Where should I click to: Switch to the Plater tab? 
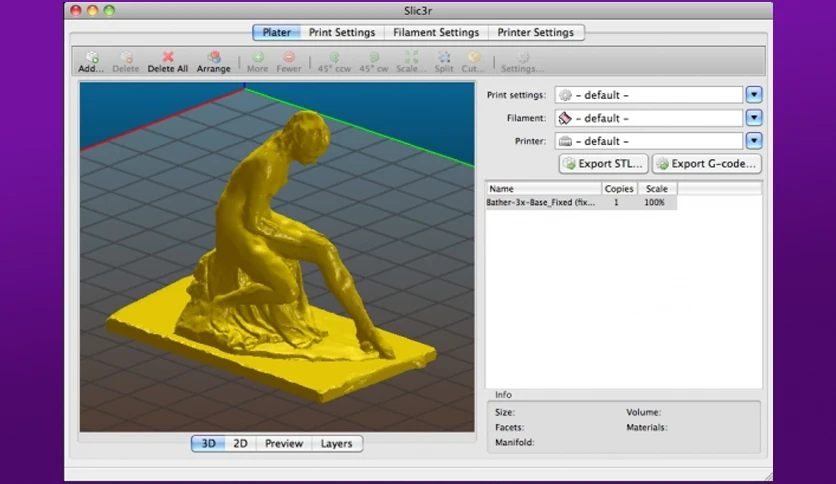(x=276, y=33)
